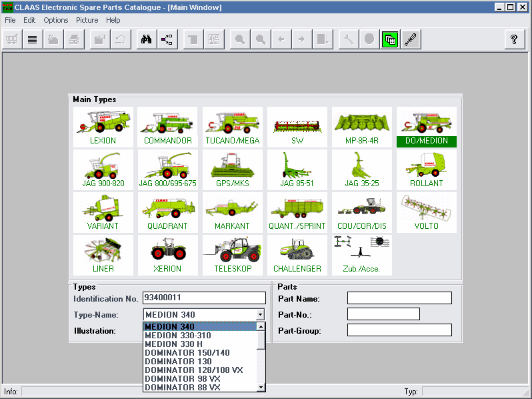Select the QUANT./SPRINT wagon type
The height and width of the screenshot is (399, 532).
[x=297, y=213]
